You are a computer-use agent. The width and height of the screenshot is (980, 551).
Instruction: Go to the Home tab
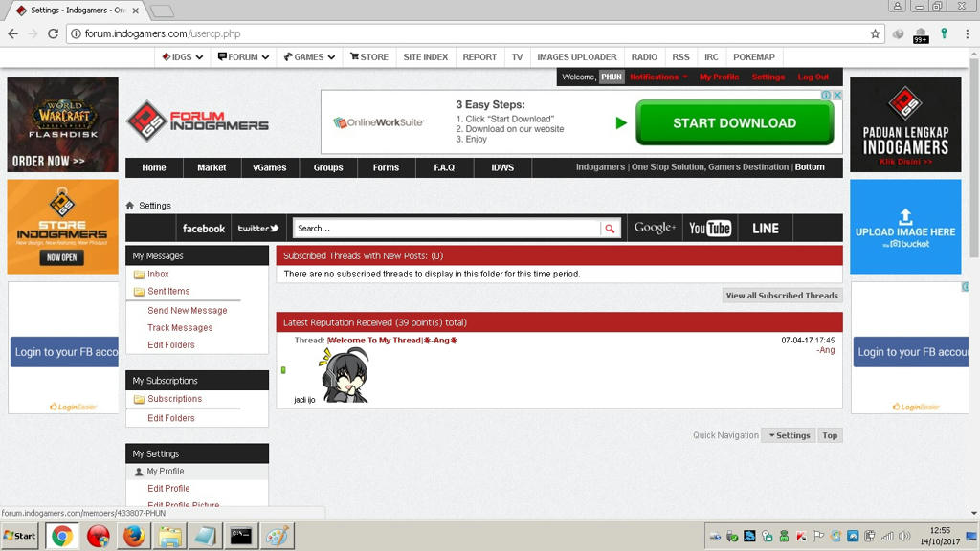(154, 167)
